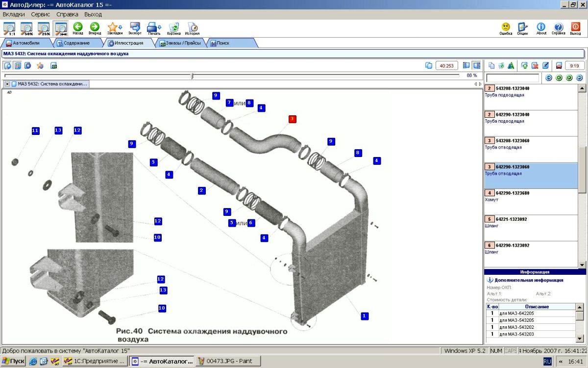Click copy icon in parts panel
Screen dimensions: 588x368
click(491, 65)
